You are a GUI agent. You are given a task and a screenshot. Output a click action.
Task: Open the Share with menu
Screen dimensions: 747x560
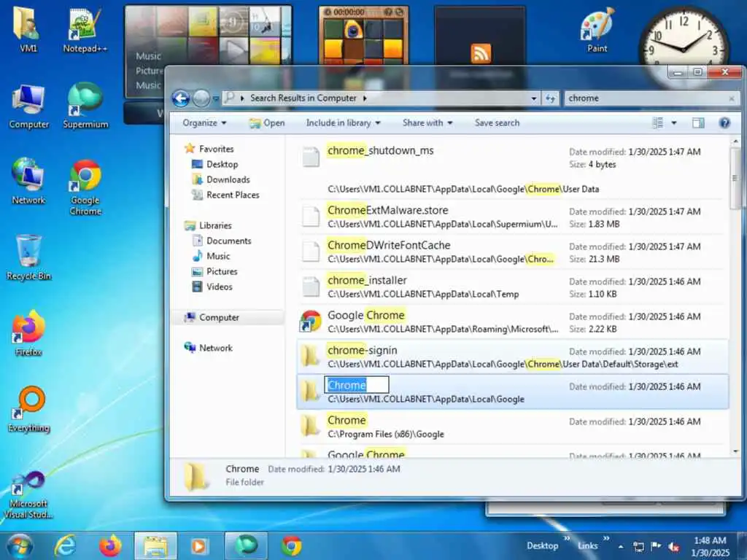(x=427, y=122)
